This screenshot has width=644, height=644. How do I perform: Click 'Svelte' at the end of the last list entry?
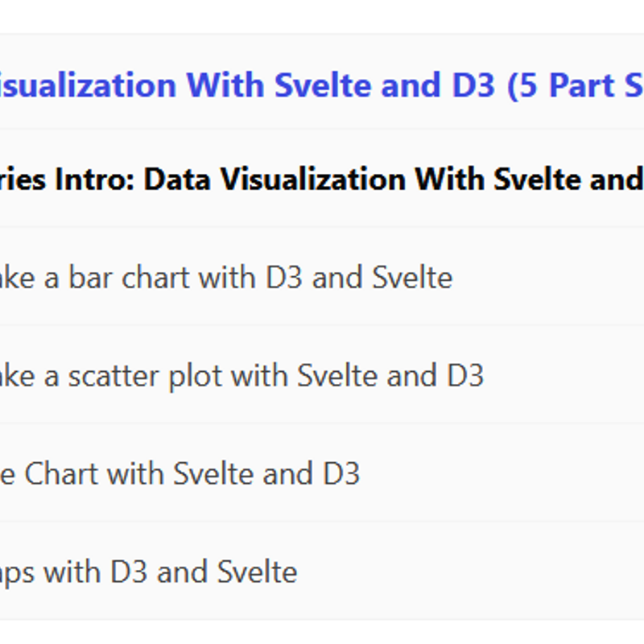point(258,572)
